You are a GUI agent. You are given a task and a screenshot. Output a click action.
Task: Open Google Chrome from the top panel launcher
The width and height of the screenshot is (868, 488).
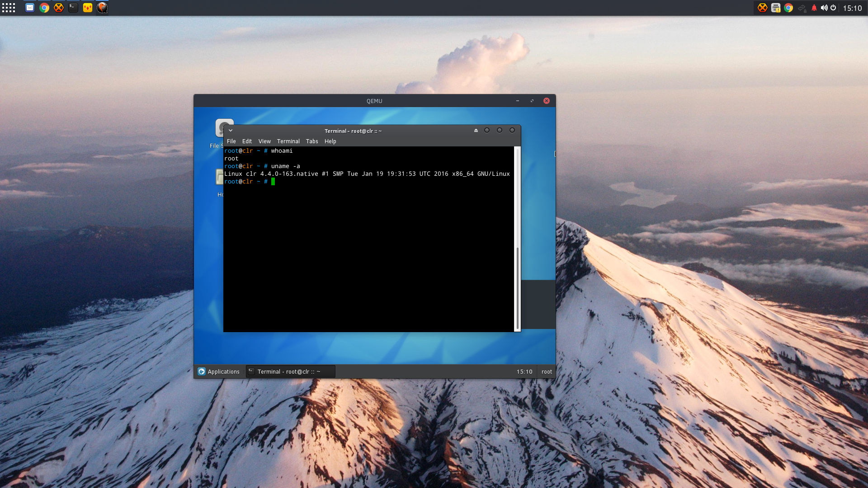(44, 8)
